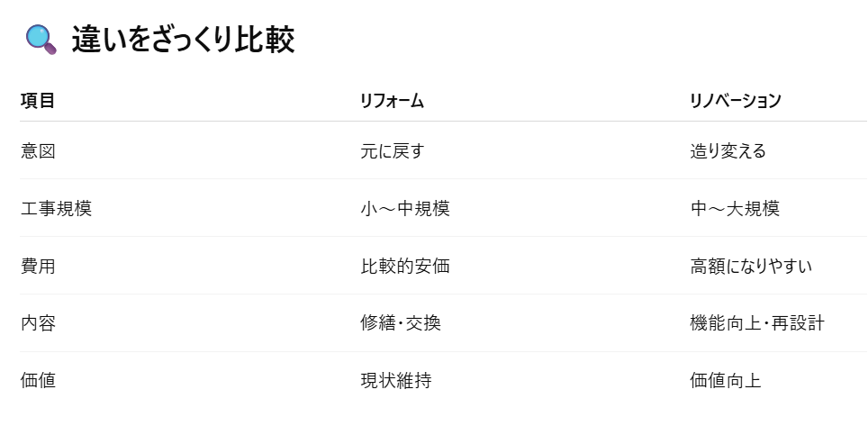Viewport: 868px width, 435px height.
Task: Click the リノベーション column header
Action: coord(735,101)
